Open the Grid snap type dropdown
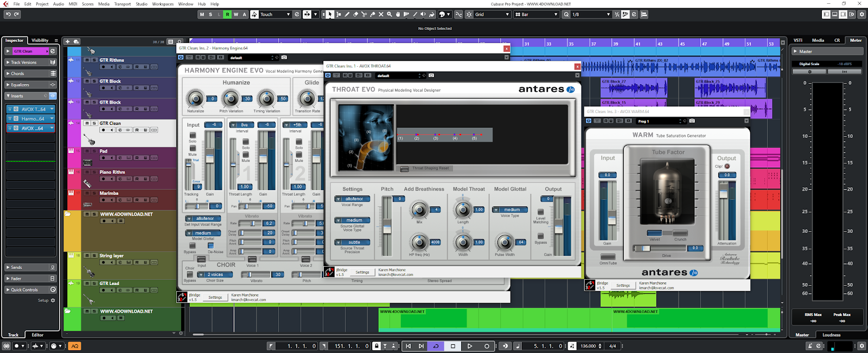This screenshot has width=868, height=353. click(x=492, y=14)
